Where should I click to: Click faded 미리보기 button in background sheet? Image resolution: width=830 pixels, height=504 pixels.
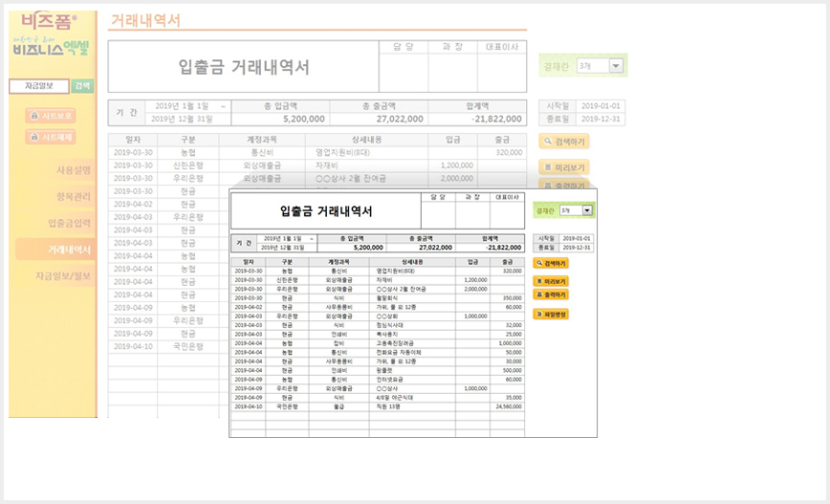pyautogui.click(x=564, y=167)
